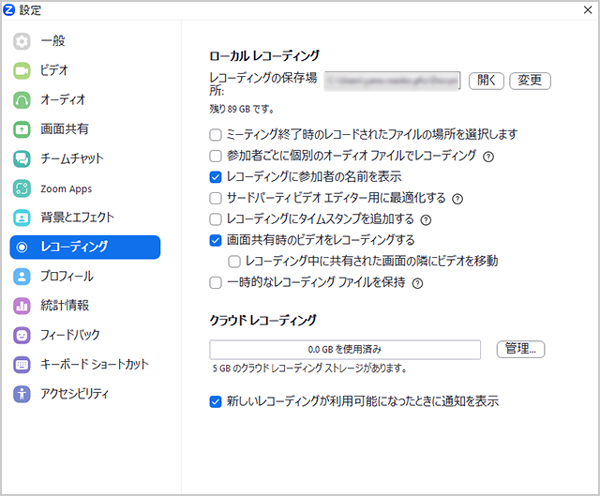Enable レコーディングにタイムスタンプを追加する checkbox
Viewport: 600px width, 496px height.
[215, 219]
